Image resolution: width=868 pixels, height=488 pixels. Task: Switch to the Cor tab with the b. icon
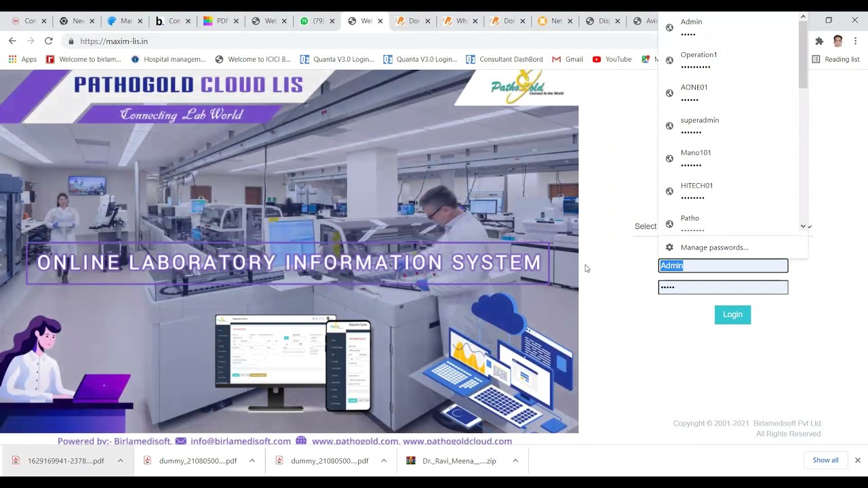point(173,21)
